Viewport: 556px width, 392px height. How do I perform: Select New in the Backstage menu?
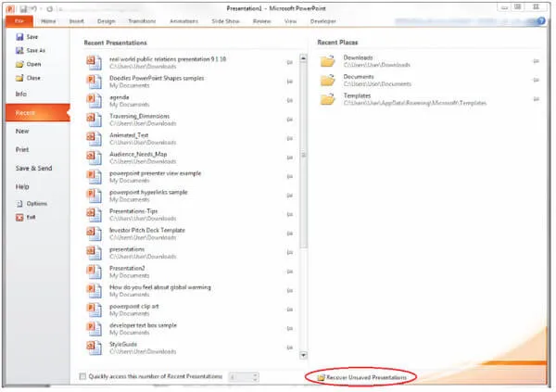[x=22, y=132]
